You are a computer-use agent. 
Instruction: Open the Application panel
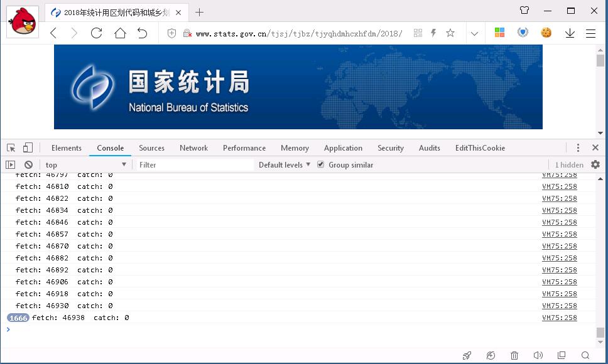[x=343, y=148]
